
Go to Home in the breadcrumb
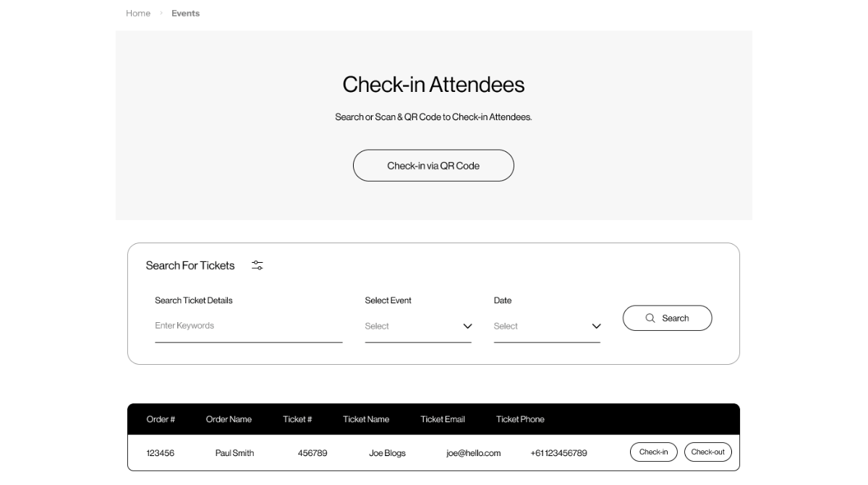138,13
